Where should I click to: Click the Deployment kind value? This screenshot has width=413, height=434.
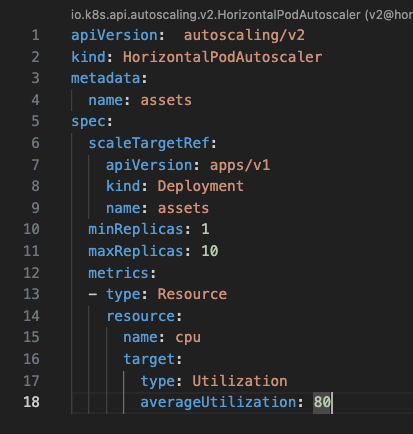(200, 186)
